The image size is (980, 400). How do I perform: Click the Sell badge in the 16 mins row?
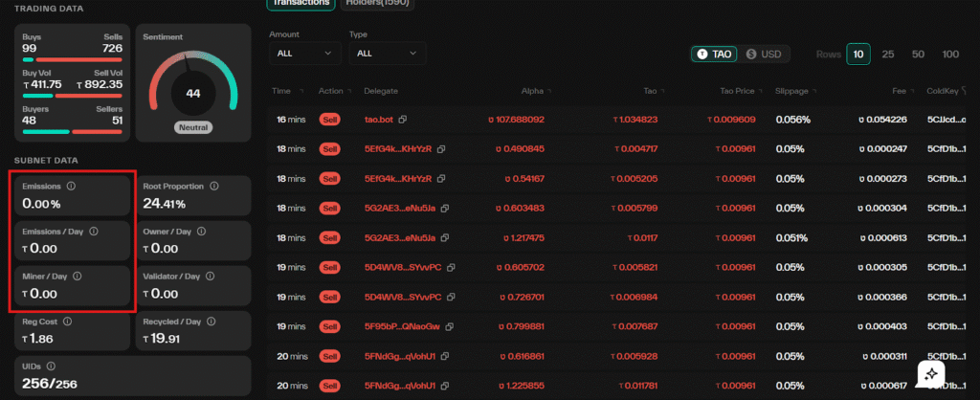[x=330, y=120]
